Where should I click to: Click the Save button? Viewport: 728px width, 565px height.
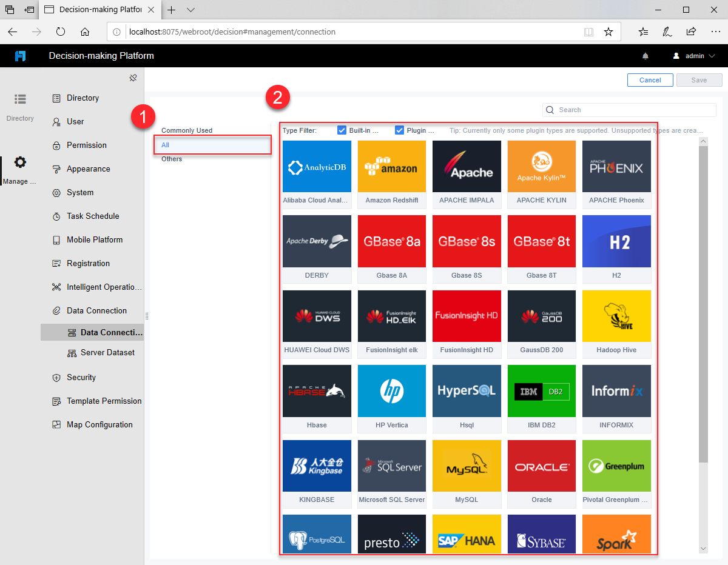pyautogui.click(x=699, y=79)
